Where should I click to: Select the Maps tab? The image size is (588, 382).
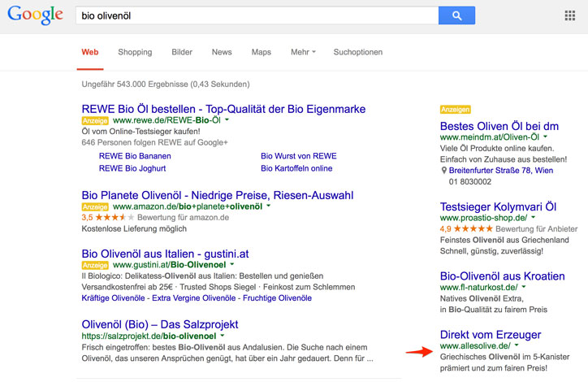pos(262,52)
